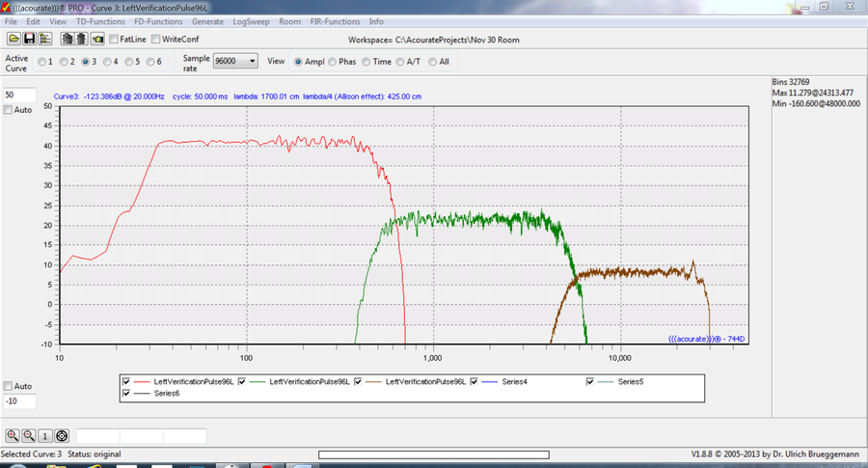Click the 'Curve3: -123.386dB @ 20.000Hz' readout
Image resolution: width=868 pixels, height=468 pixels.
coord(109,96)
